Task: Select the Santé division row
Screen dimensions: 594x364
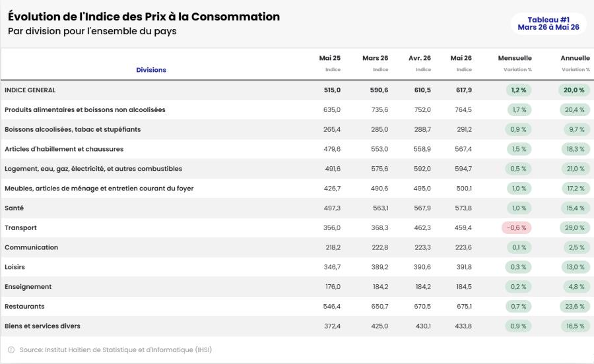Action: pos(297,208)
